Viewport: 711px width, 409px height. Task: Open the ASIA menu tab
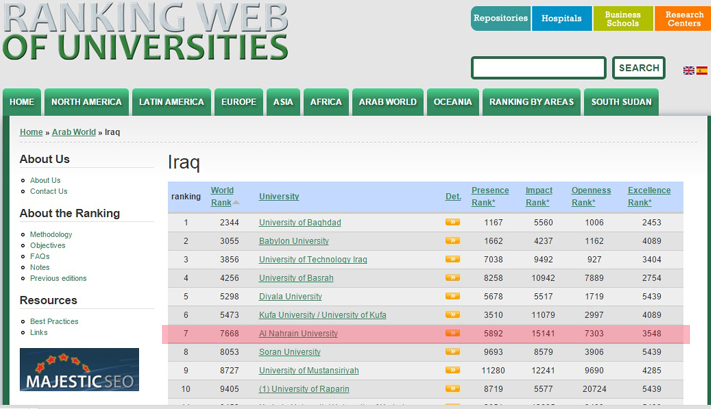[283, 102]
